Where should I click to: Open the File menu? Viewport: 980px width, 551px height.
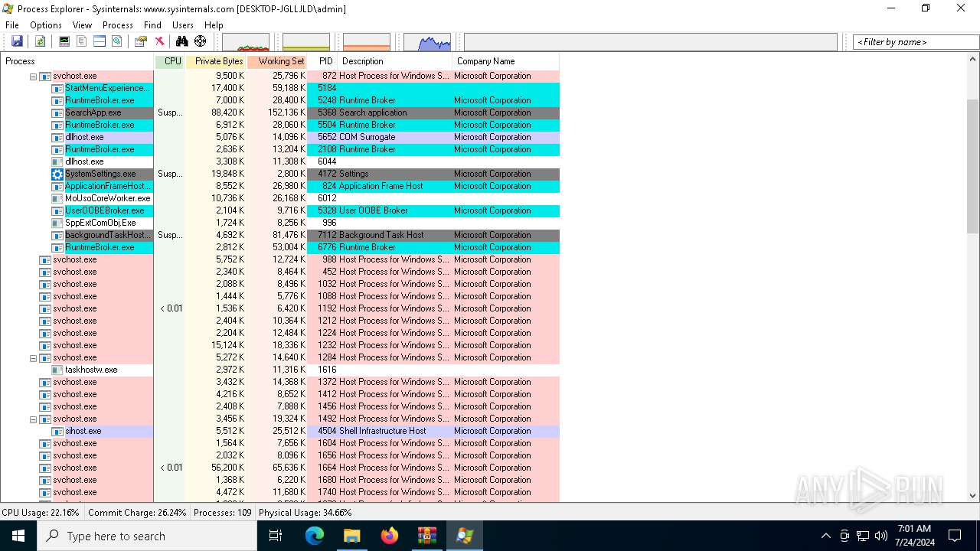[12, 25]
